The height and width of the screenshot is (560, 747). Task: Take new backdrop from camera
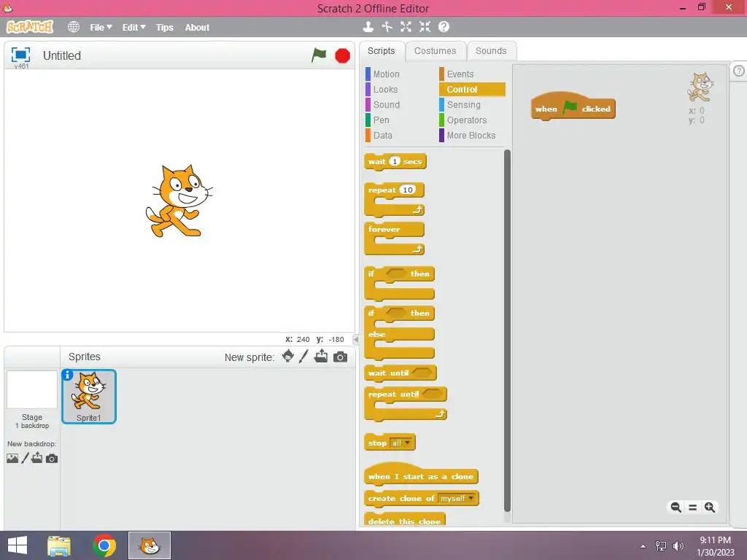coord(52,459)
